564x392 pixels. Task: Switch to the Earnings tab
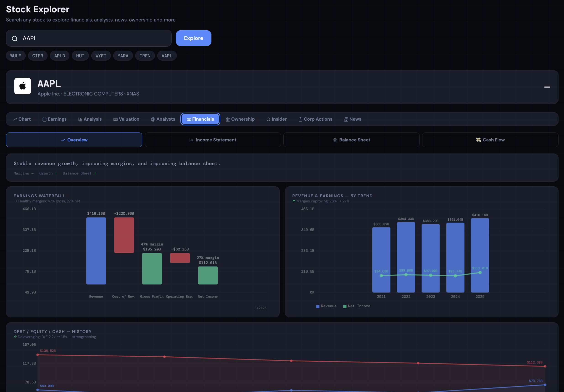55,119
